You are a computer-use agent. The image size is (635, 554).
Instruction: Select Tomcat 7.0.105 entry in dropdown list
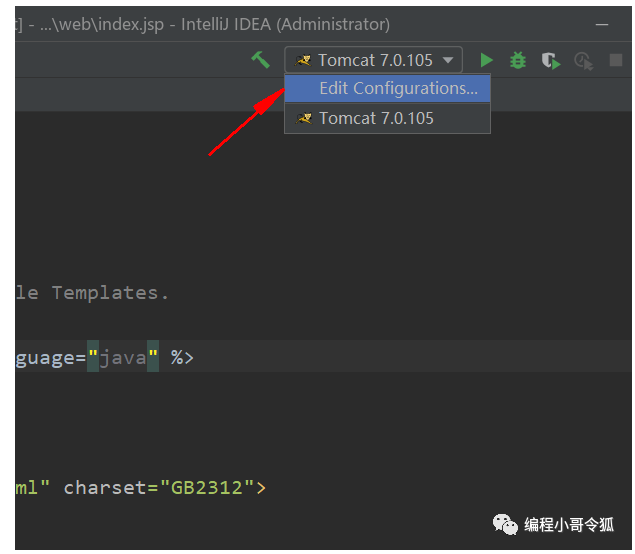pos(388,118)
